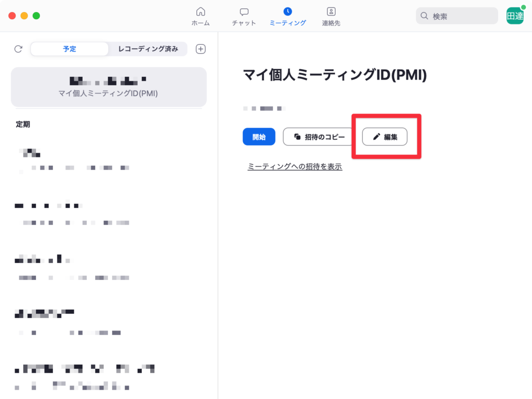Select the Meetings (ミーティング) clock icon
This screenshot has height=399, width=532.
click(287, 12)
